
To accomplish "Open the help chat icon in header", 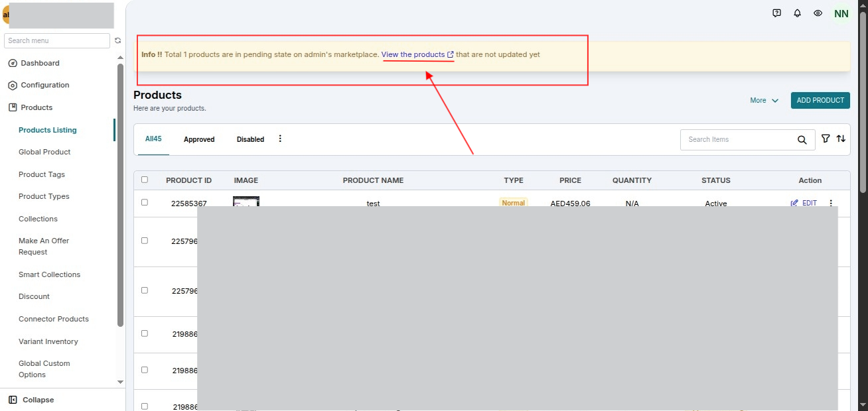I will pyautogui.click(x=777, y=13).
